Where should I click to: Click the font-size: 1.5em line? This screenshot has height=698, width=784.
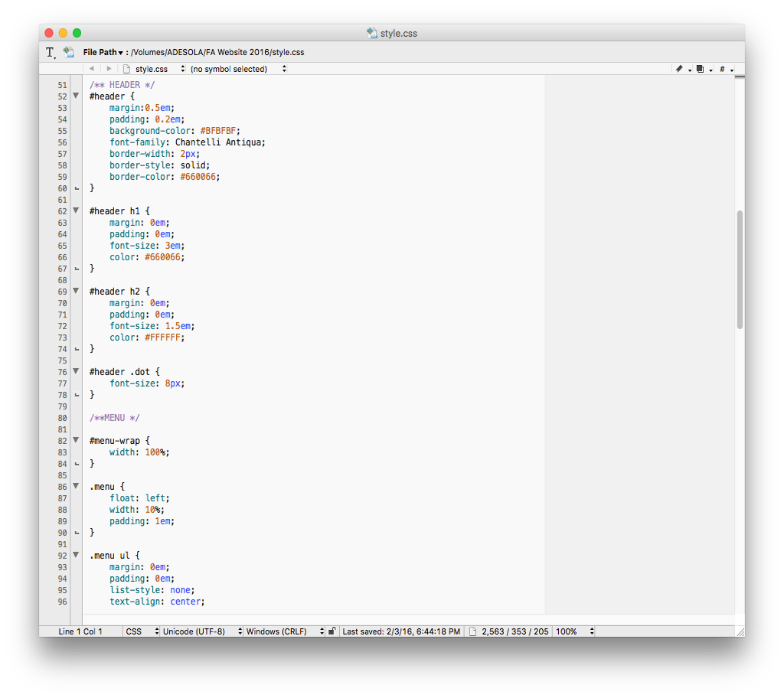pos(152,326)
